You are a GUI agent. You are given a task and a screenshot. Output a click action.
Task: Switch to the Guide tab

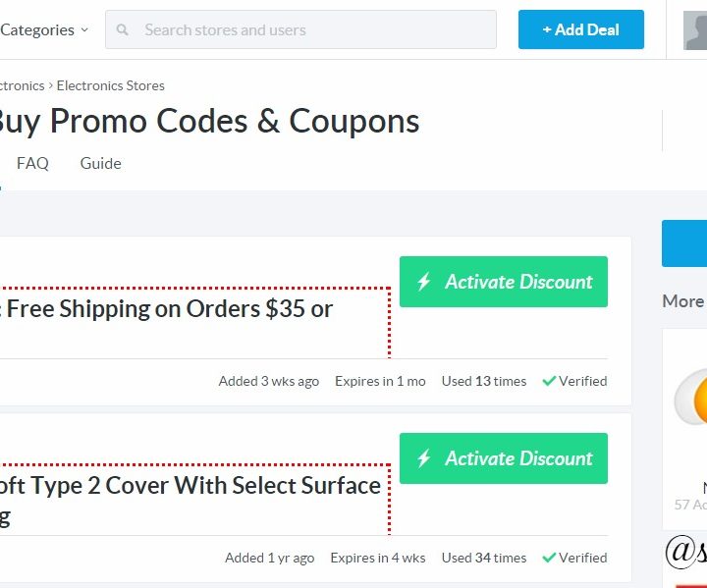[100, 163]
